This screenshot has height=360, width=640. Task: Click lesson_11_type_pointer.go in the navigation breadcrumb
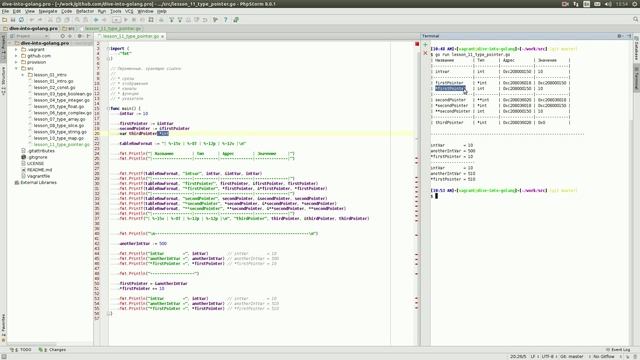tap(110, 29)
